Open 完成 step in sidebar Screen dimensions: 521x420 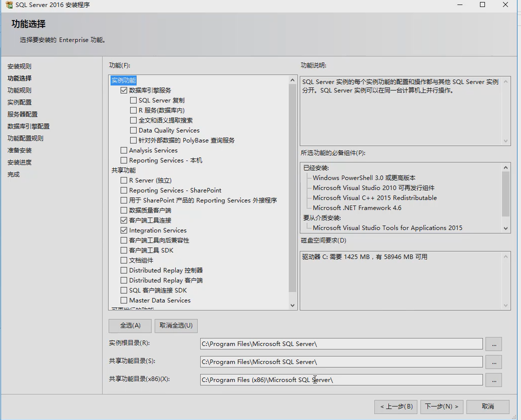[x=14, y=174]
